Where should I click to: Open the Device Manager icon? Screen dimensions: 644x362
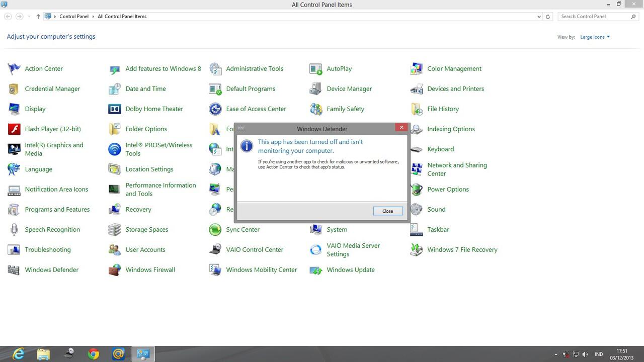click(316, 89)
